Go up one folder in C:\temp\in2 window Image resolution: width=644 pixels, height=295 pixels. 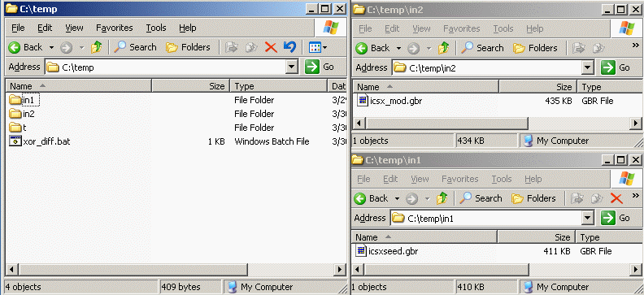(x=443, y=49)
